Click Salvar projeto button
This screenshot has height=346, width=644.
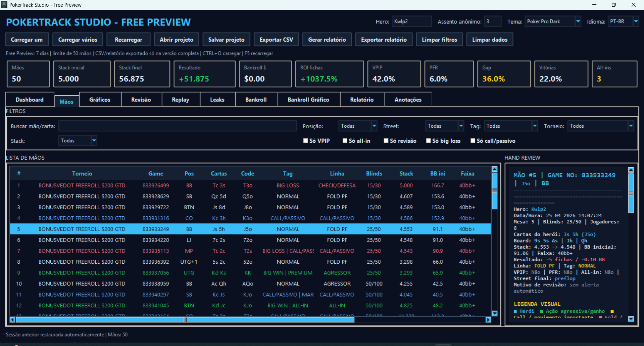(x=227, y=40)
